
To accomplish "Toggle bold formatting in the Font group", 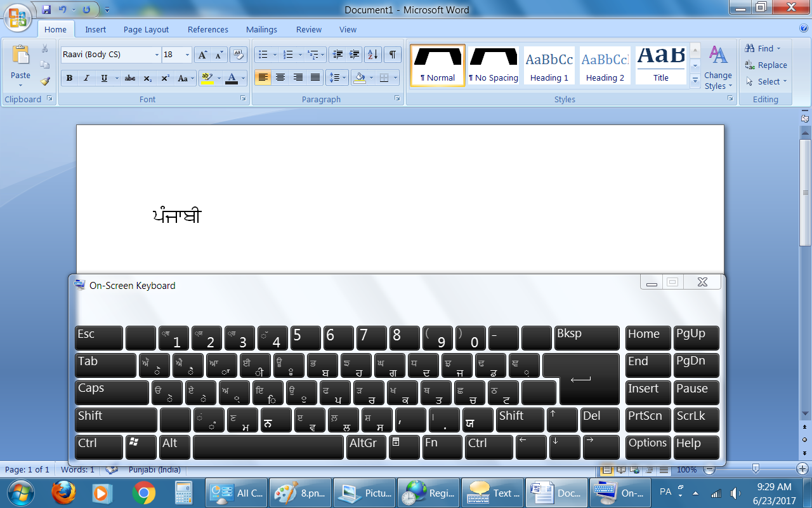I will click(x=69, y=78).
